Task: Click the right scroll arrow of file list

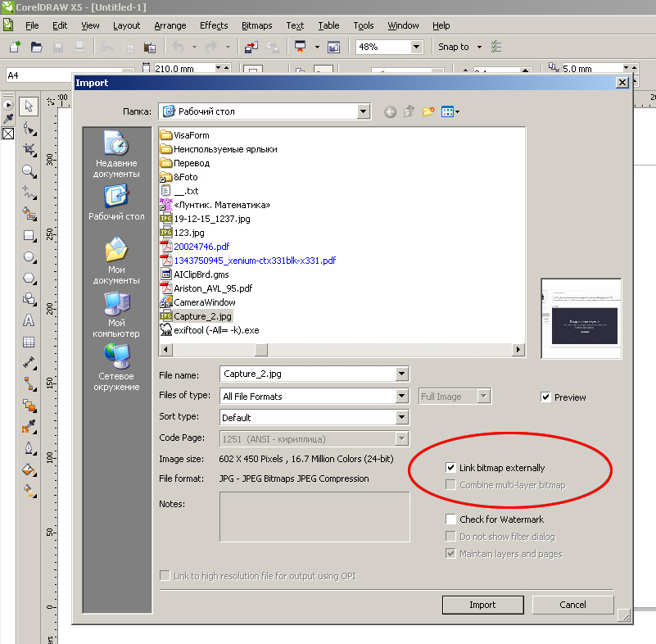Action: click(518, 349)
